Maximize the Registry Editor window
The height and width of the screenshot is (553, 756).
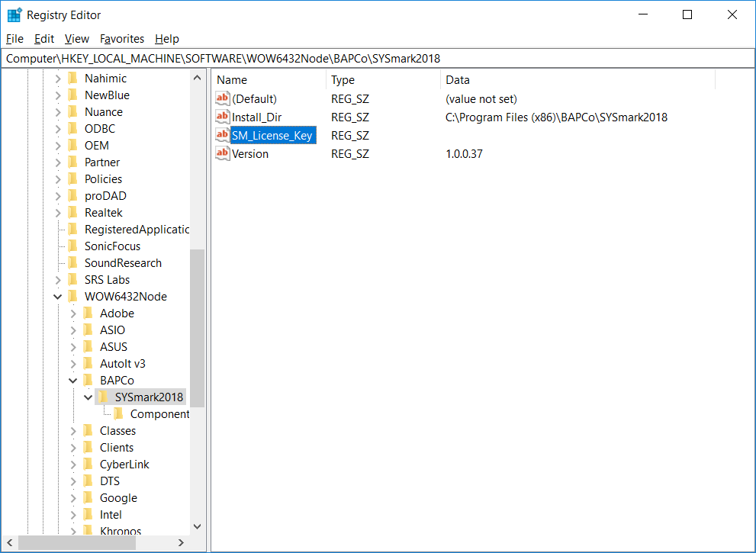pos(687,15)
